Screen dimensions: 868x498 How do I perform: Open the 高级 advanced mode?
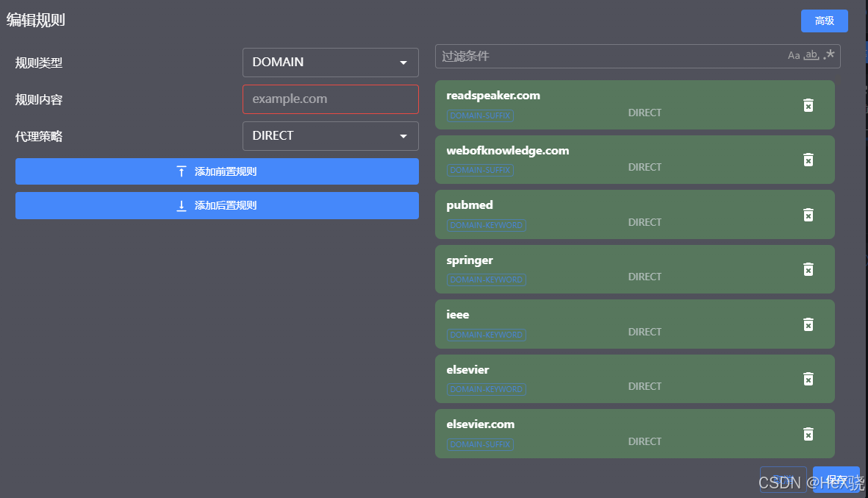click(x=824, y=21)
